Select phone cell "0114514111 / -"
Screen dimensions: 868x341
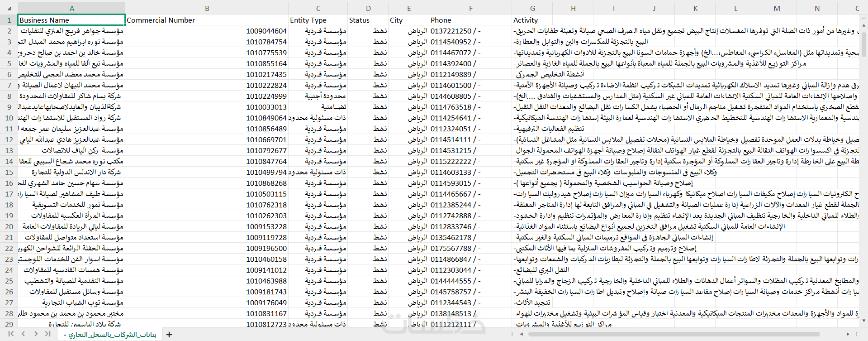tap(470, 139)
